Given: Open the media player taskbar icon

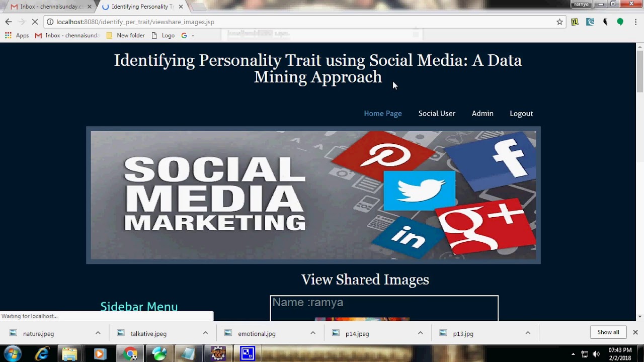Looking at the screenshot, I should (99, 354).
